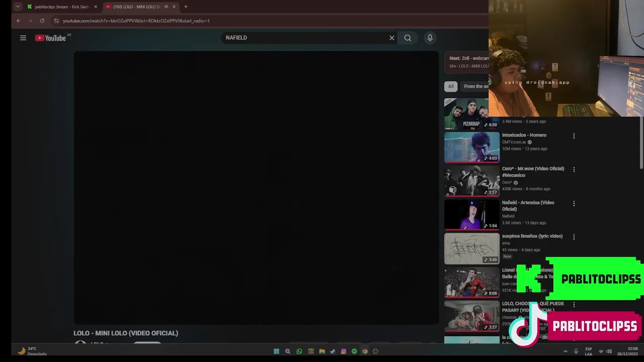Open Windows taskbar search
The image size is (644, 362).
tap(288, 351)
